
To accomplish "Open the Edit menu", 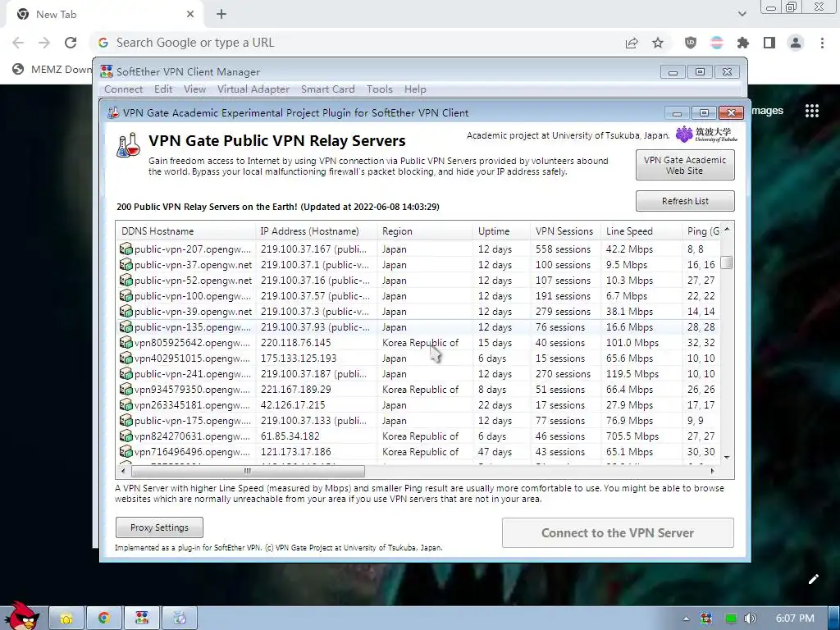I will pyautogui.click(x=163, y=89).
